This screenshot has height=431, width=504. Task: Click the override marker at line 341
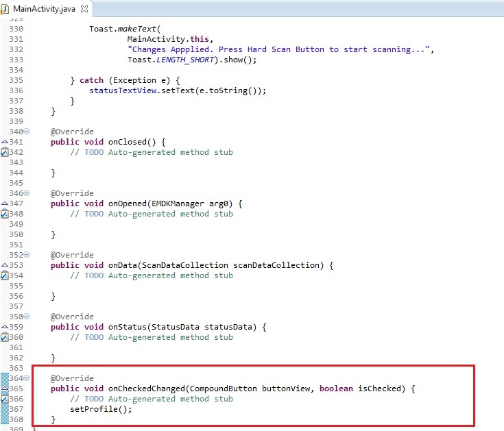coord(4,142)
